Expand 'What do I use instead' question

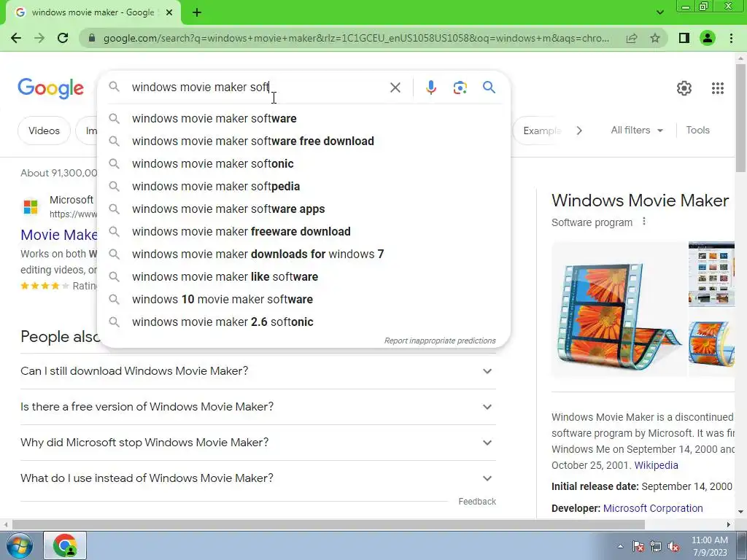(258, 478)
